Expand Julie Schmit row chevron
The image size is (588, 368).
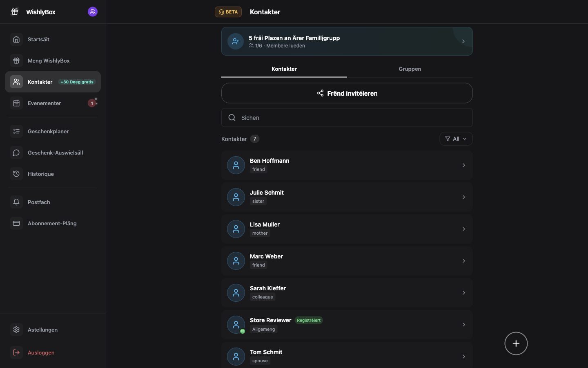[x=464, y=197]
